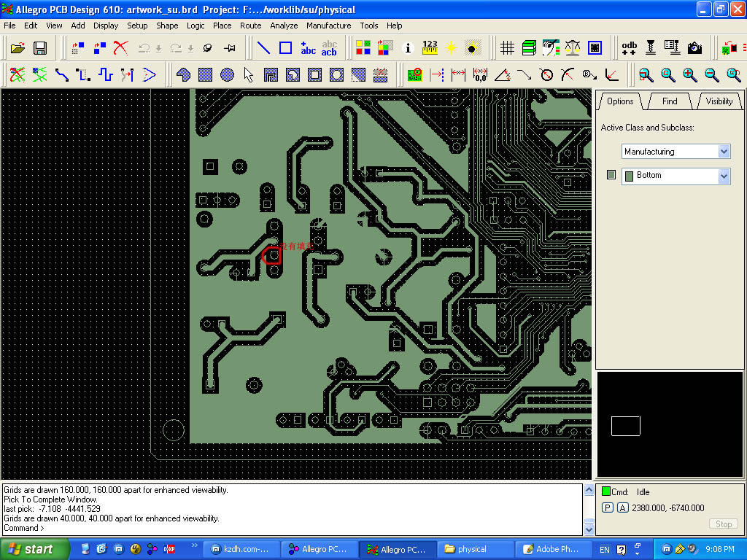Click the Add Text abc icon

pos(308,48)
